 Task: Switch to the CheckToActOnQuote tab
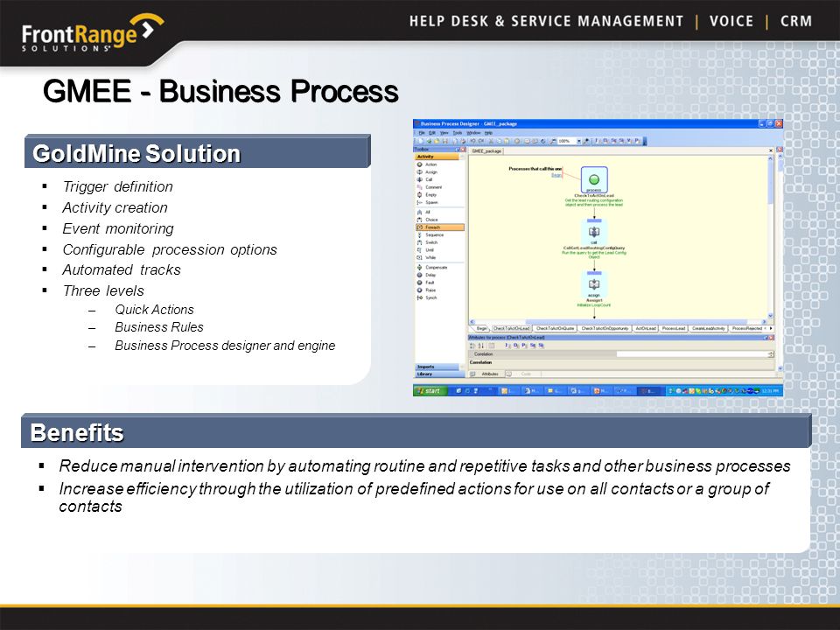555,328
